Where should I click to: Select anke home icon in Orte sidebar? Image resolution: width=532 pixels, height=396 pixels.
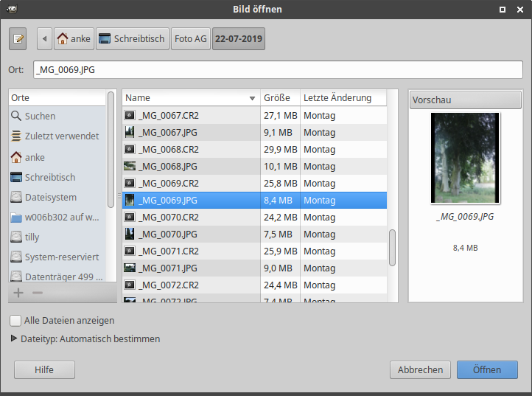click(x=16, y=157)
